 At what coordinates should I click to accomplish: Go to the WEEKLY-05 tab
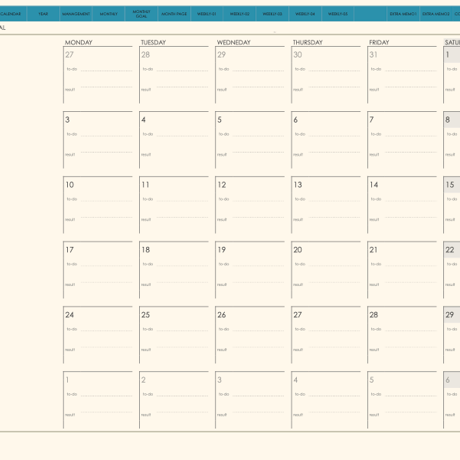coord(338,14)
